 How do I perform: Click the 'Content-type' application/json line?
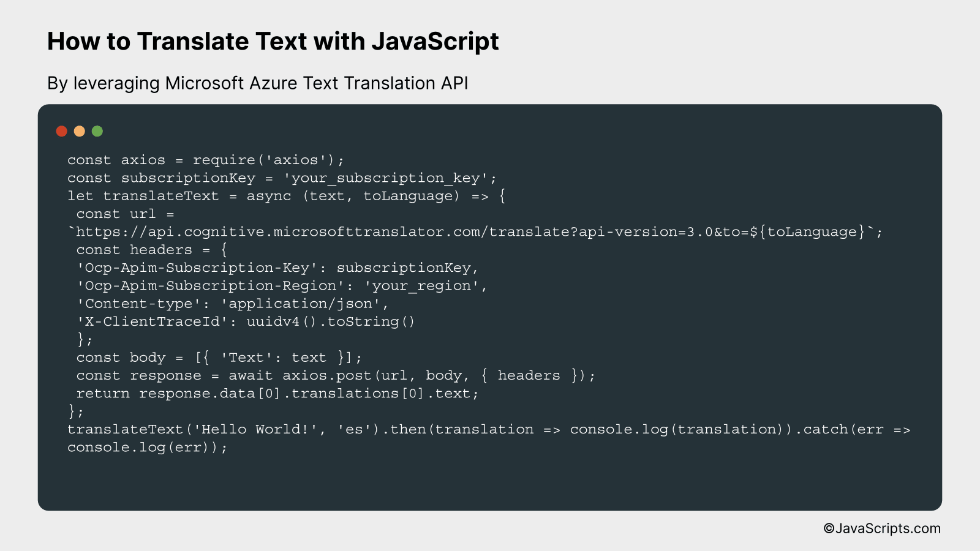[x=233, y=304]
